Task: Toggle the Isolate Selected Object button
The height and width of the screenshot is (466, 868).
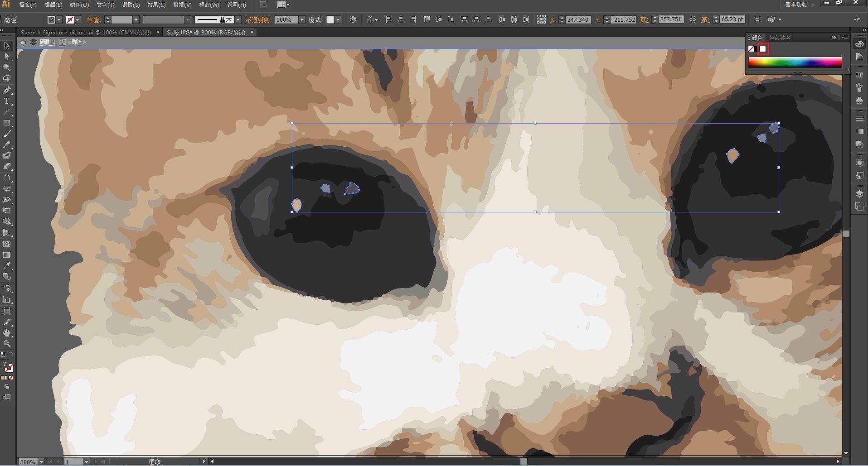Action: (x=757, y=19)
